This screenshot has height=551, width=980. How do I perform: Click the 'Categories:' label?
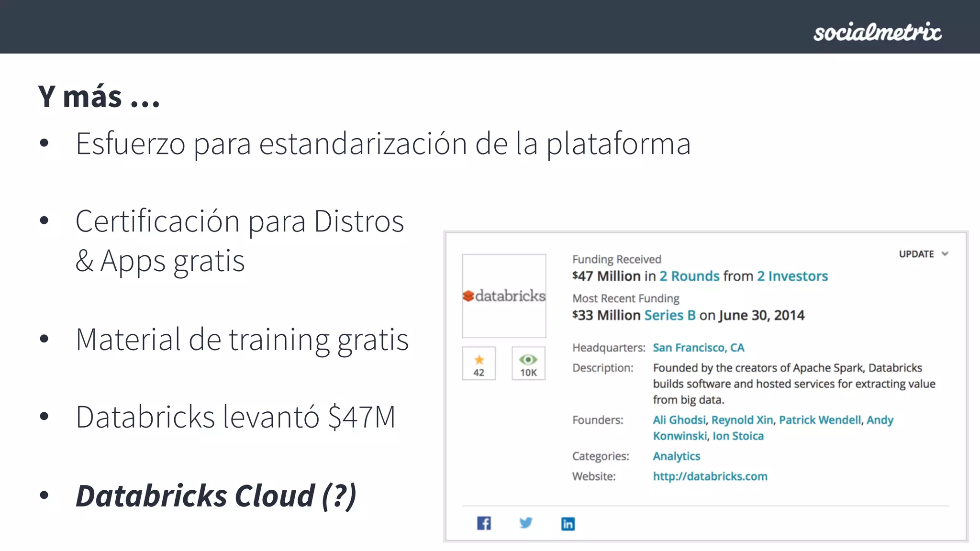[601, 456]
